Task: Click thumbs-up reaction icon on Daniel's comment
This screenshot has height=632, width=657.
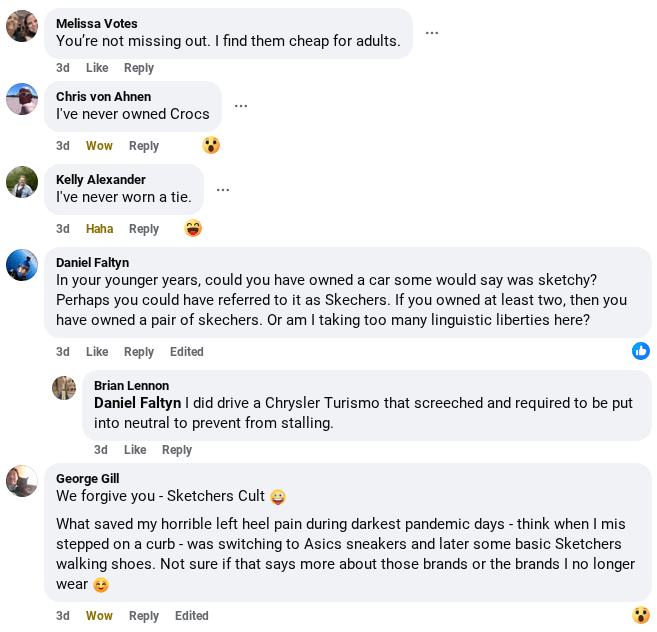Action: click(641, 351)
